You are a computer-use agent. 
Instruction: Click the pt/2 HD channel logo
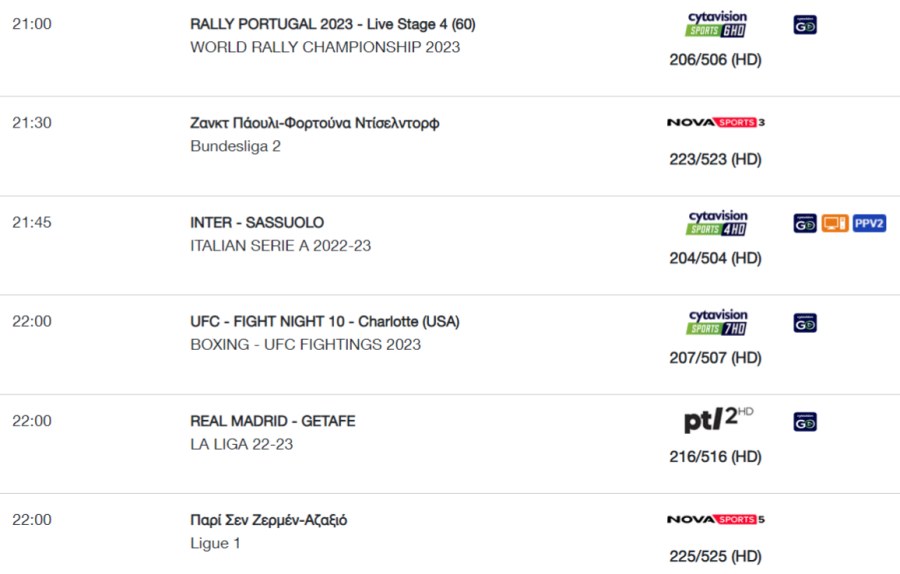[718, 419]
